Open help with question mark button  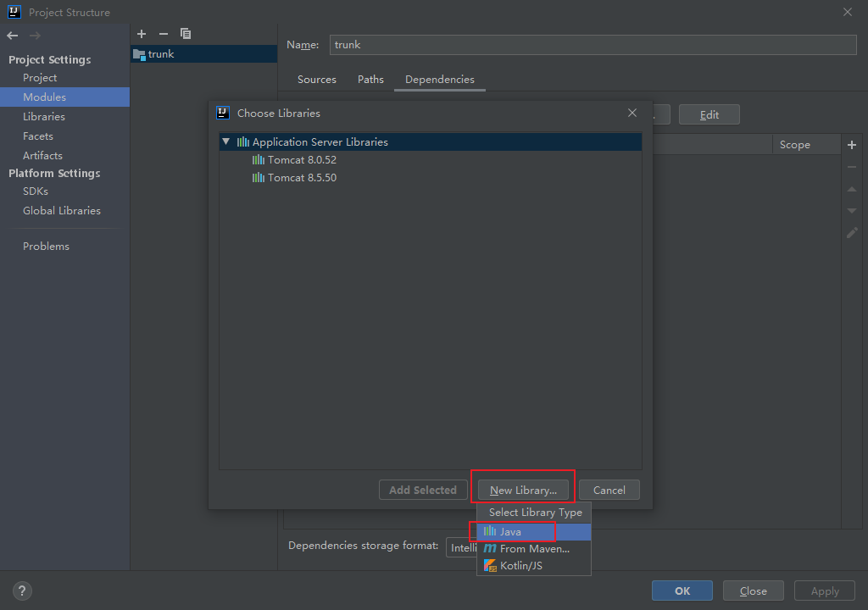point(22,591)
